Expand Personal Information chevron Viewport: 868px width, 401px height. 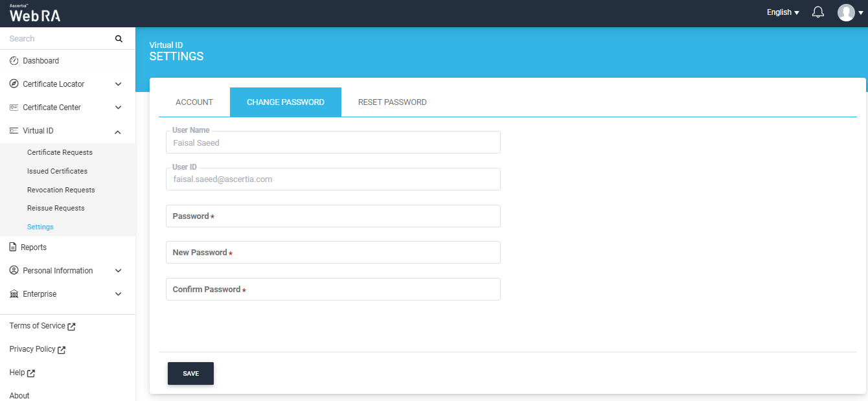pos(118,271)
